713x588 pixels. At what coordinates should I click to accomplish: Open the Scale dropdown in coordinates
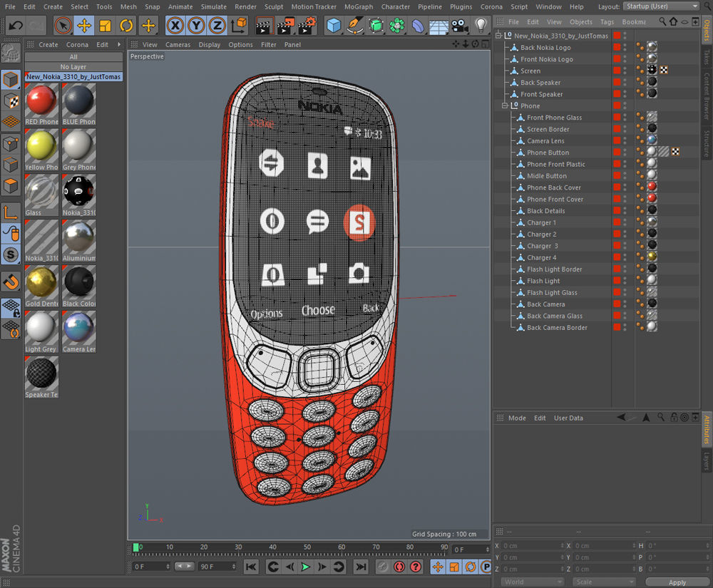pos(603,582)
